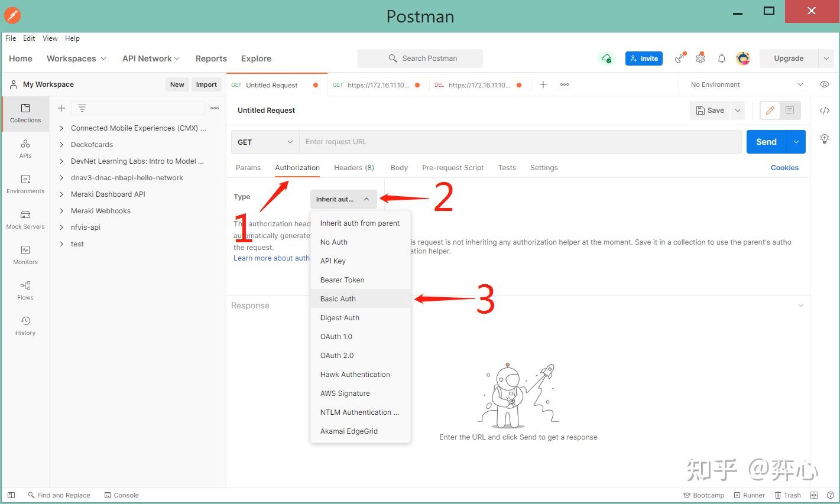Open the Environments panel
The image size is (840, 504).
[25, 184]
